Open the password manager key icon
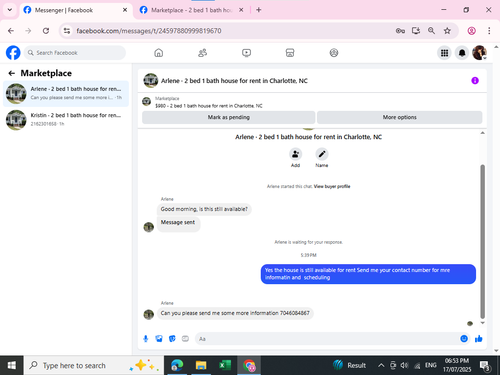The height and width of the screenshot is (375, 500). 400,31
